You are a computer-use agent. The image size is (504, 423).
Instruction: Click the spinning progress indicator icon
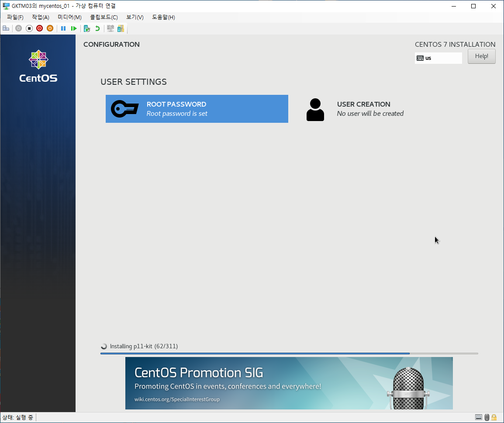click(x=104, y=347)
